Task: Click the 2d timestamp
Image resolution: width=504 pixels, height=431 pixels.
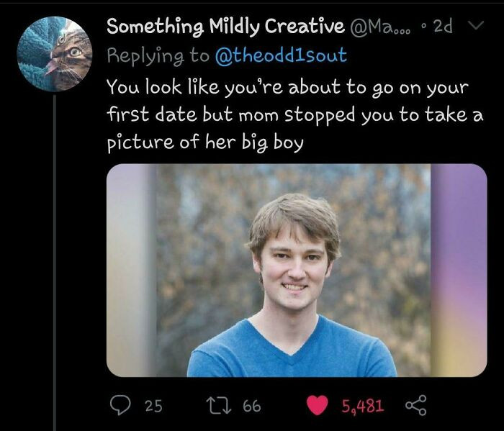Action: (x=443, y=27)
